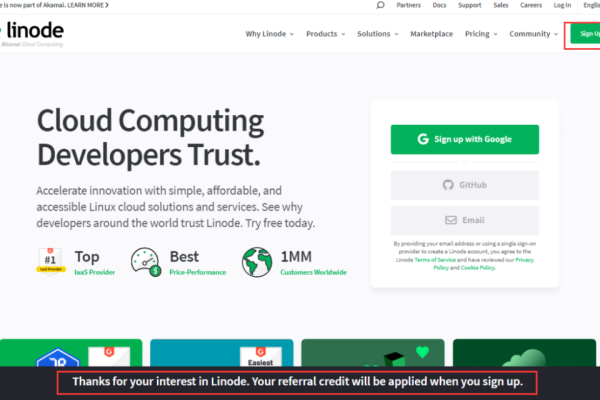Click the green heart card at bottom
Viewport: 600px width, 400px height.
(x=372, y=356)
